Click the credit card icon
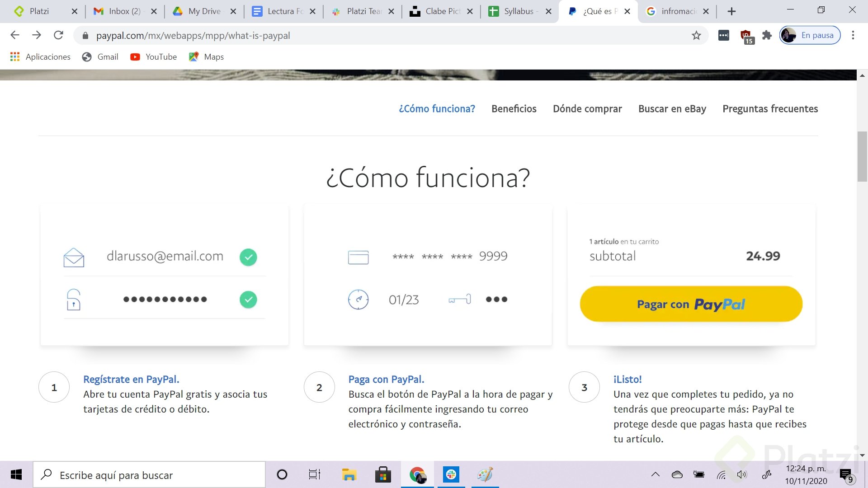This screenshot has height=488, width=868. click(x=358, y=257)
